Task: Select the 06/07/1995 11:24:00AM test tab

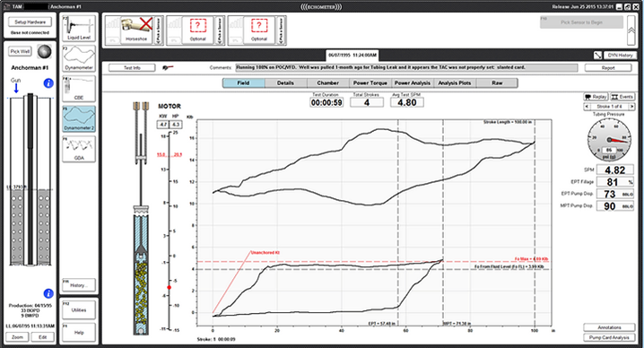Action: [x=352, y=55]
